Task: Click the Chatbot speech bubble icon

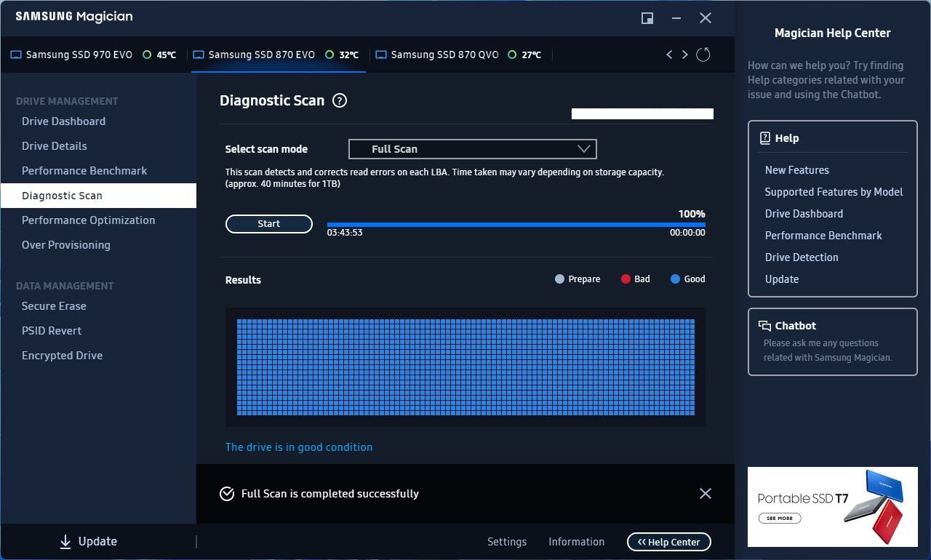Action: (x=764, y=326)
